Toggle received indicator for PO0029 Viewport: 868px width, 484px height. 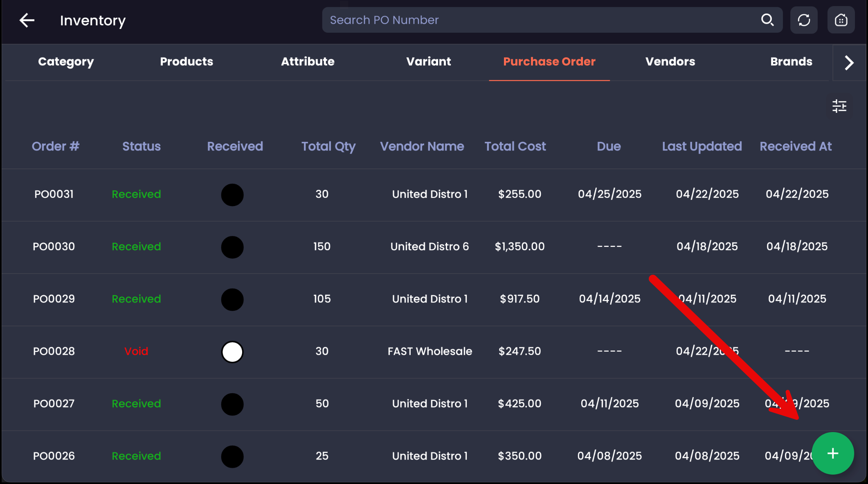(x=232, y=299)
